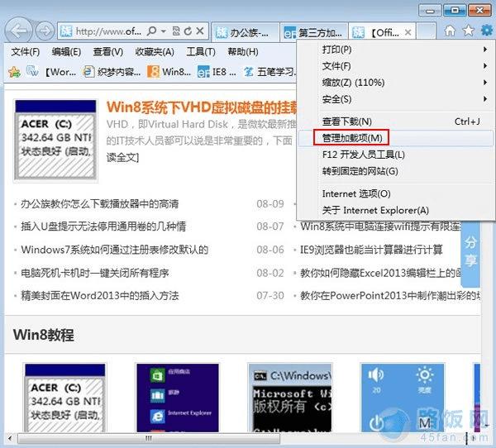Expand 缩放(Z) (110%) submenu
Image resolution: width=496 pixels, height=448 pixels.
pos(396,83)
